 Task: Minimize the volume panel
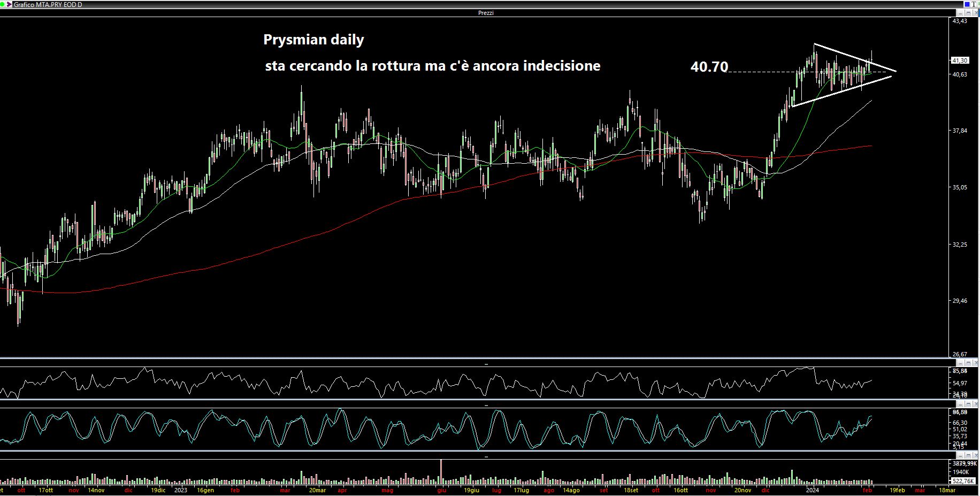tap(960, 456)
